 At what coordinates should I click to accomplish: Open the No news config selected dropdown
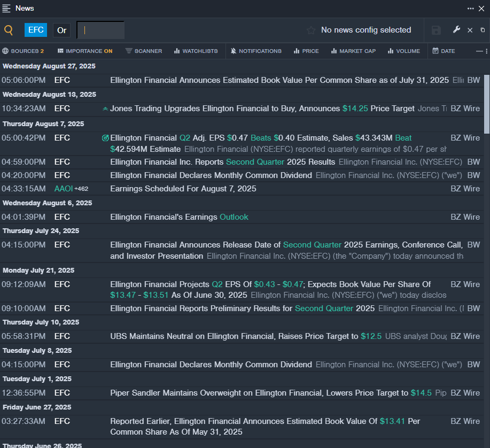366,30
